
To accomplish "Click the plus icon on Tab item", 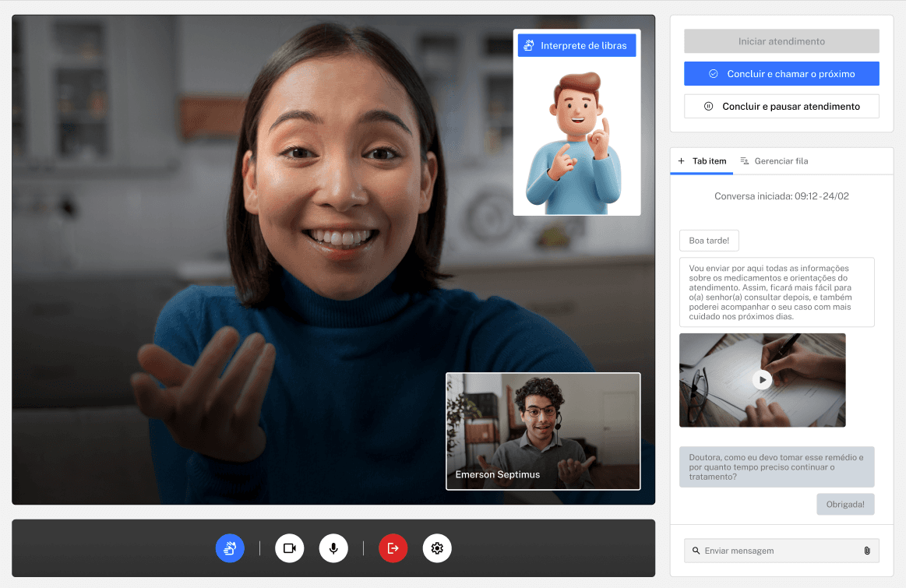I will 681,161.
